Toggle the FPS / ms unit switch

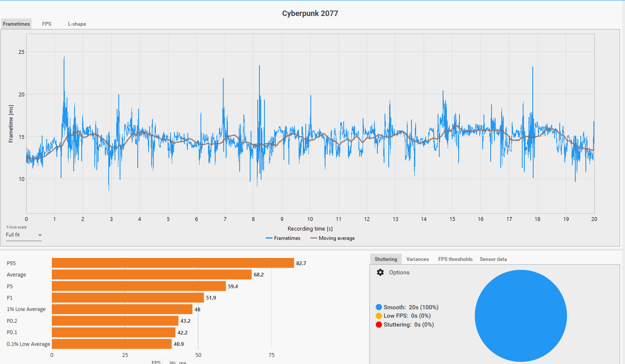(x=169, y=362)
